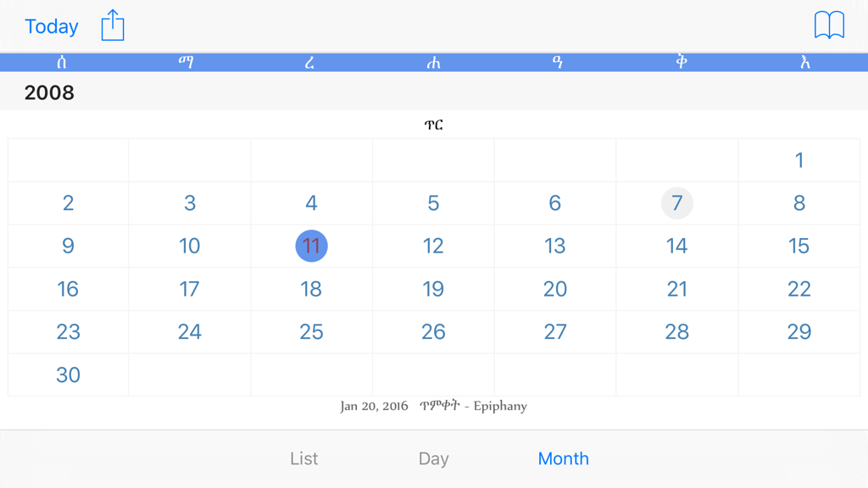Screen dimensions: 868x488
Task: Select date 1 in the calendar grid
Action: pyautogui.click(x=798, y=159)
